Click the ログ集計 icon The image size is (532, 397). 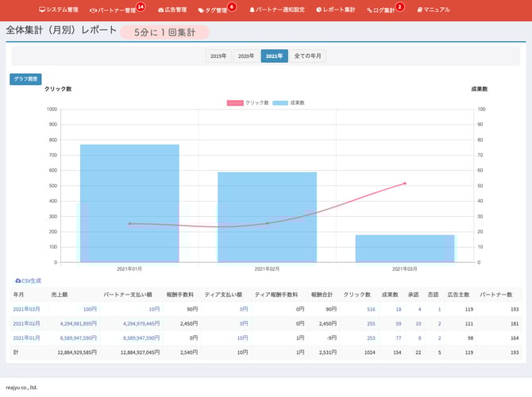(369, 10)
